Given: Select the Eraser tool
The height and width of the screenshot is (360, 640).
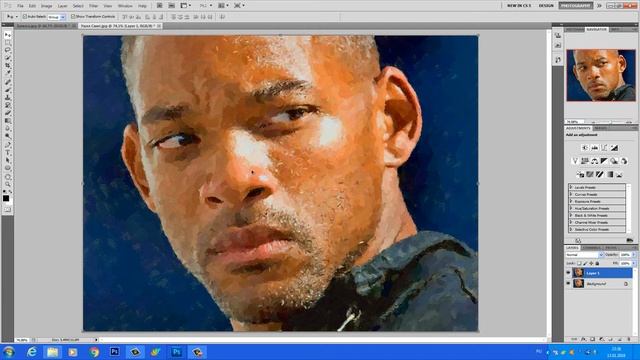Looking at the screenshot, I should tap(7, 113).
